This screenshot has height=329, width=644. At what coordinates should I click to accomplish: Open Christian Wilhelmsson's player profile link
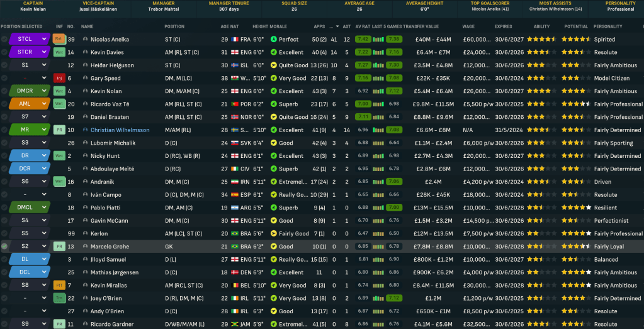click(120, 130)
